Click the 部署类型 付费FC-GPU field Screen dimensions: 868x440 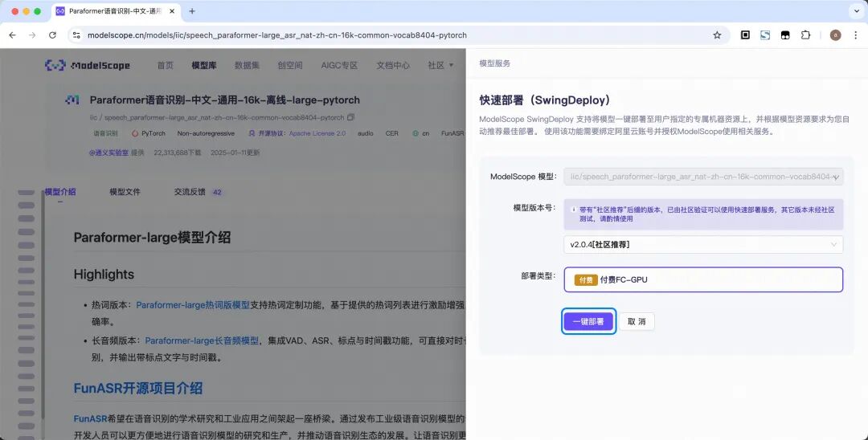coord(703,279)
